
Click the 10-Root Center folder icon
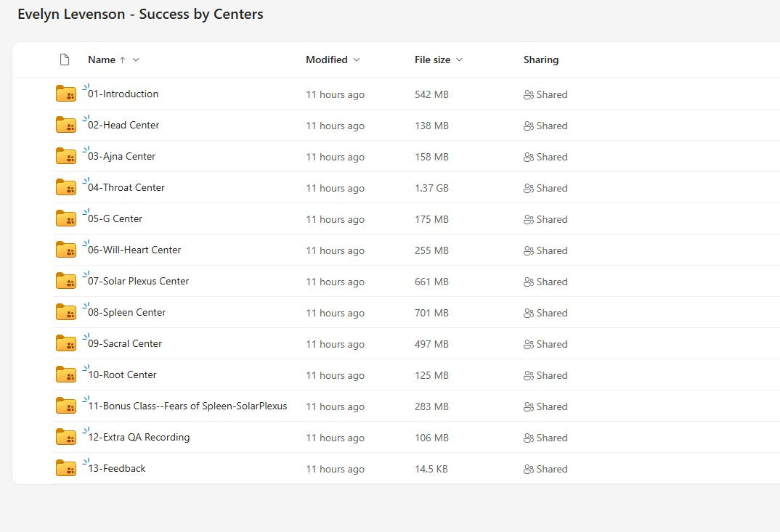pyautogui.click(x=65, y=375)
